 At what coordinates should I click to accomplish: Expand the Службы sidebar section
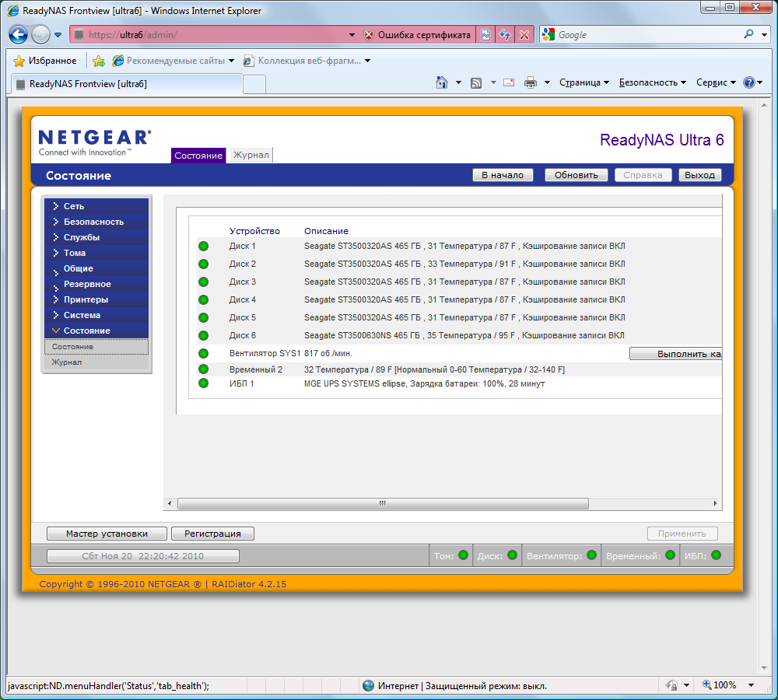96,237
